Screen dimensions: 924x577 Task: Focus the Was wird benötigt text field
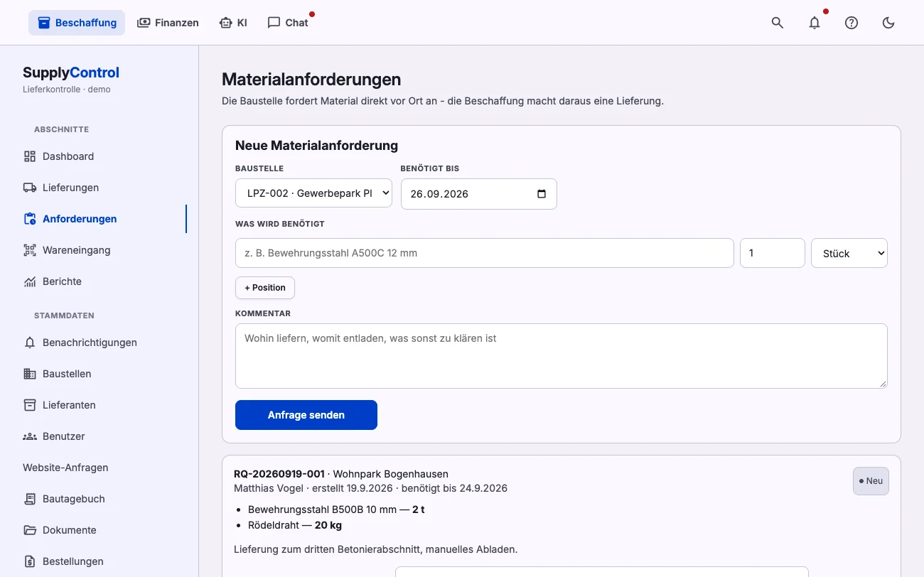pos(485,253)
